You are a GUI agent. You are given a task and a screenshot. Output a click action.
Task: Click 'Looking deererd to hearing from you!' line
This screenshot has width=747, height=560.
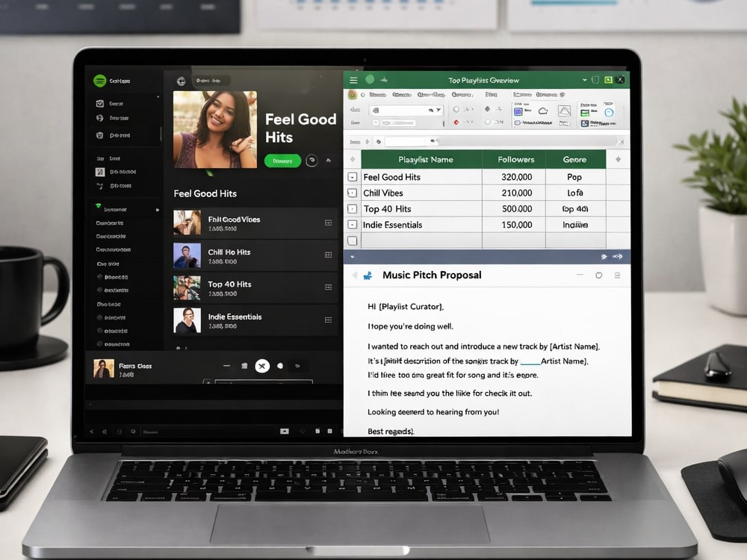point(433,412)
